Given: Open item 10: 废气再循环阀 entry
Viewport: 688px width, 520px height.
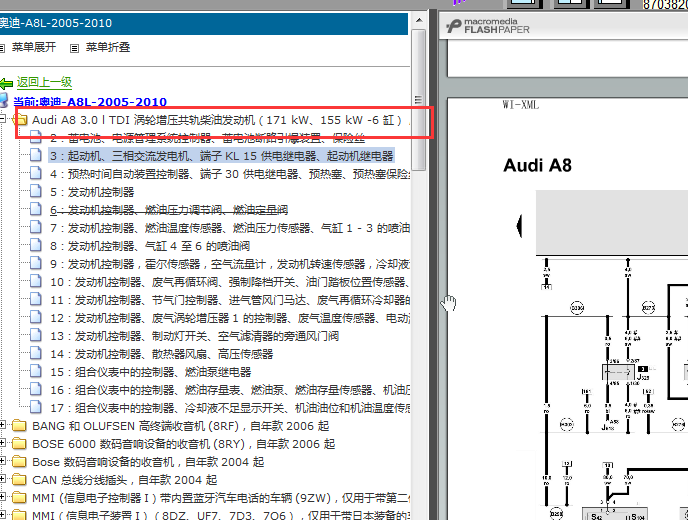Looking at the screenshot, I should (230, 282).
